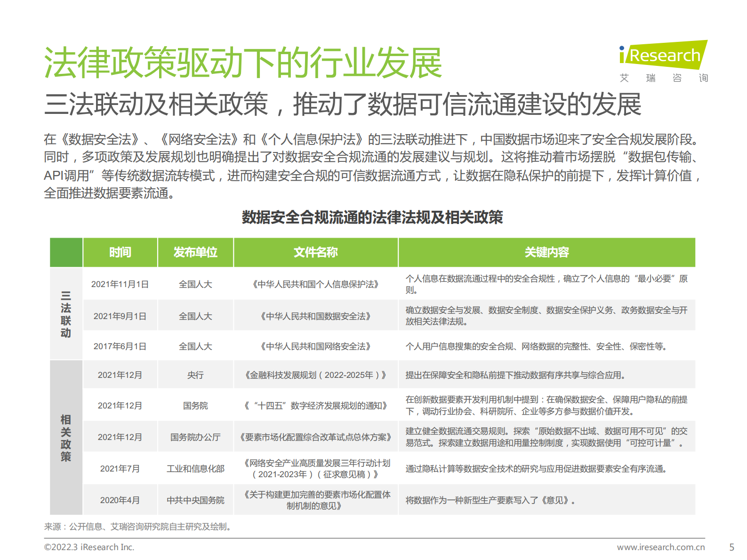Click the date cell 2021年7月

tap(120, 469)
